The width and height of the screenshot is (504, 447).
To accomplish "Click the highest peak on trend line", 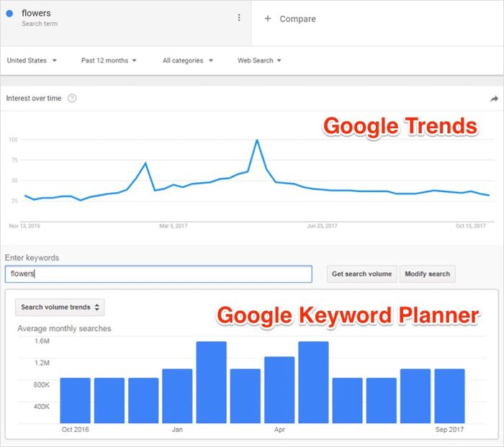I will (x=257, y=140).
